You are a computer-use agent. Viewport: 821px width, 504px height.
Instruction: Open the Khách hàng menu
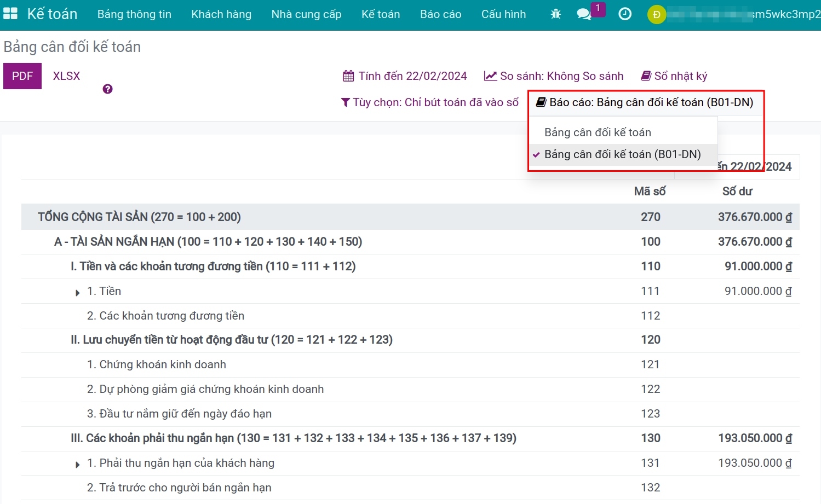221,14
